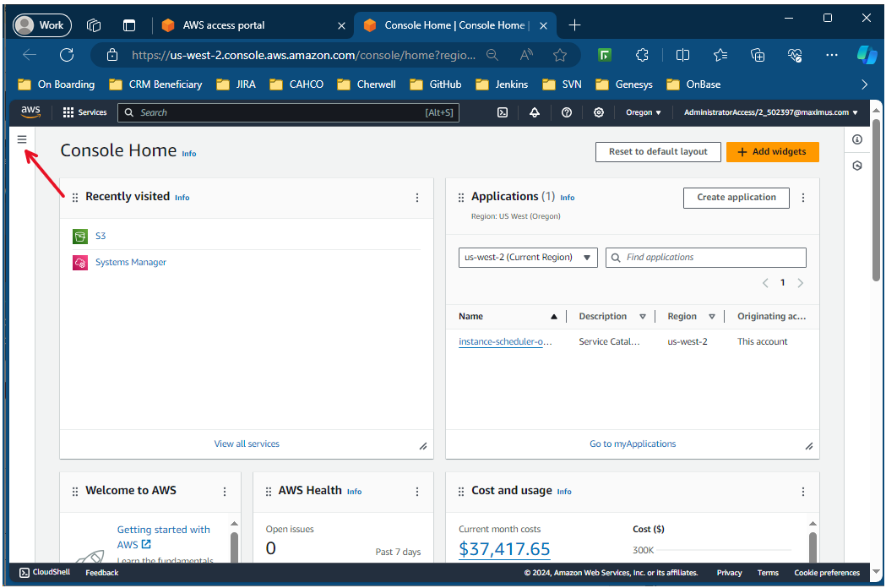Open Privacy link in footer
The width and height of the screenshot is (886, 588).
point(729,573)
